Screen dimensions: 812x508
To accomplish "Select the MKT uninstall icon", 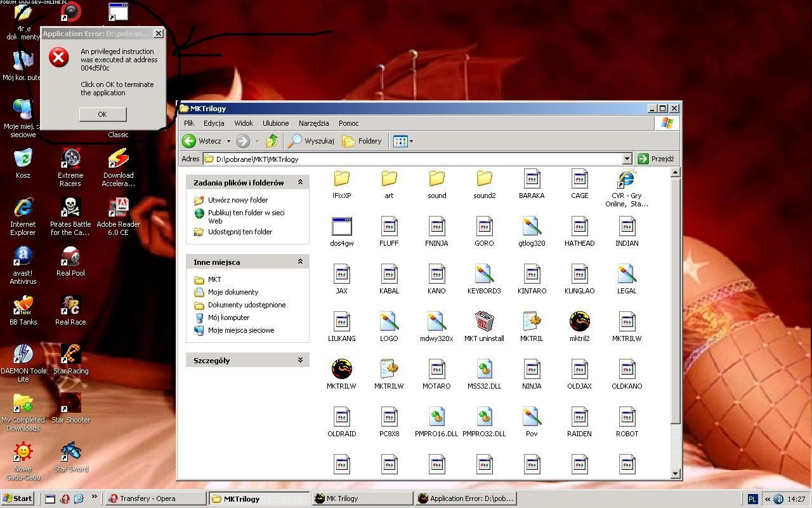I will 484,322.
